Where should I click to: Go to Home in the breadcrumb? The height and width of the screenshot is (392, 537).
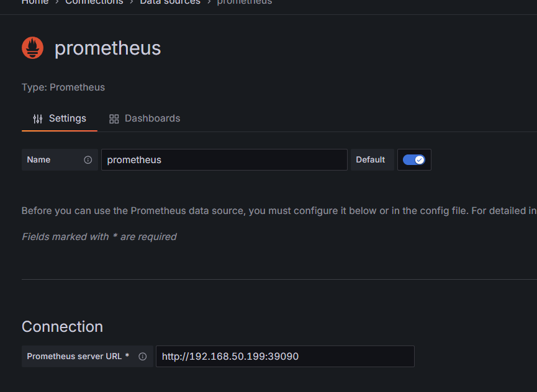tap(35, 2)
